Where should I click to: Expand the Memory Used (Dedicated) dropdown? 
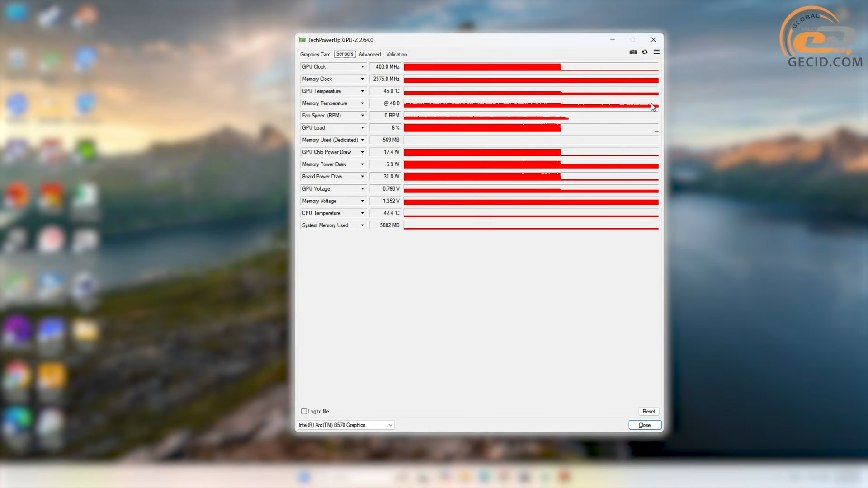pos(363,140)
